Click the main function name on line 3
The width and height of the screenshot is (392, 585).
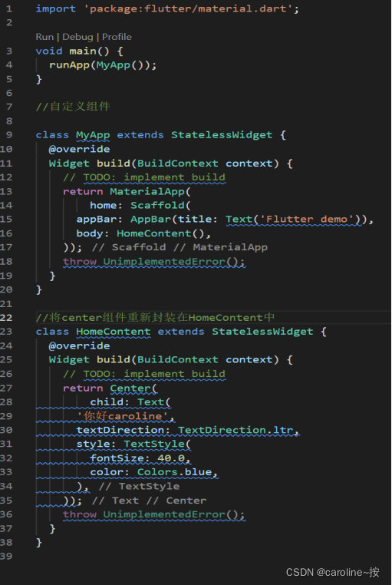tap(83, 51)
